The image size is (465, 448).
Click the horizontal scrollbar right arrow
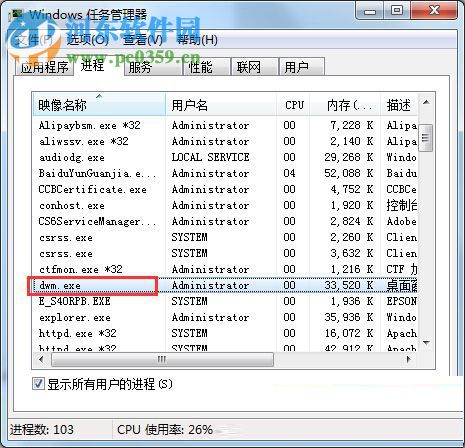point(409,359)
